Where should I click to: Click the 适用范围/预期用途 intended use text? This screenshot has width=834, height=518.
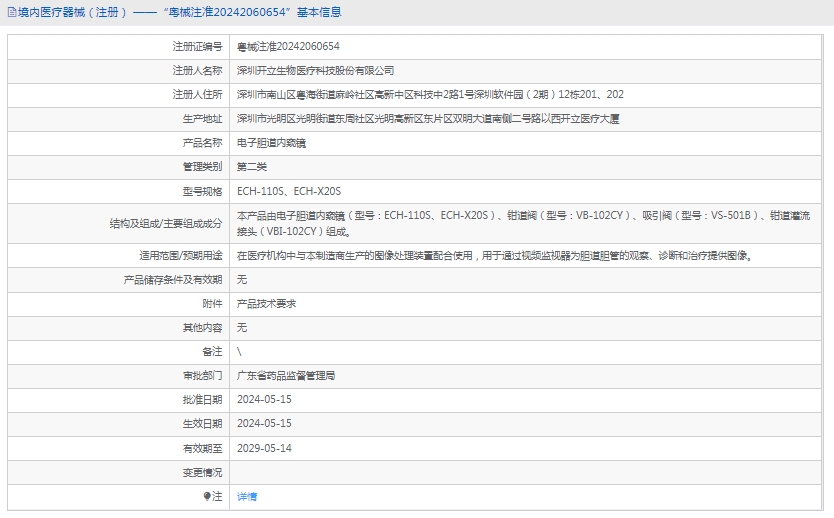[x=493, y=255]
